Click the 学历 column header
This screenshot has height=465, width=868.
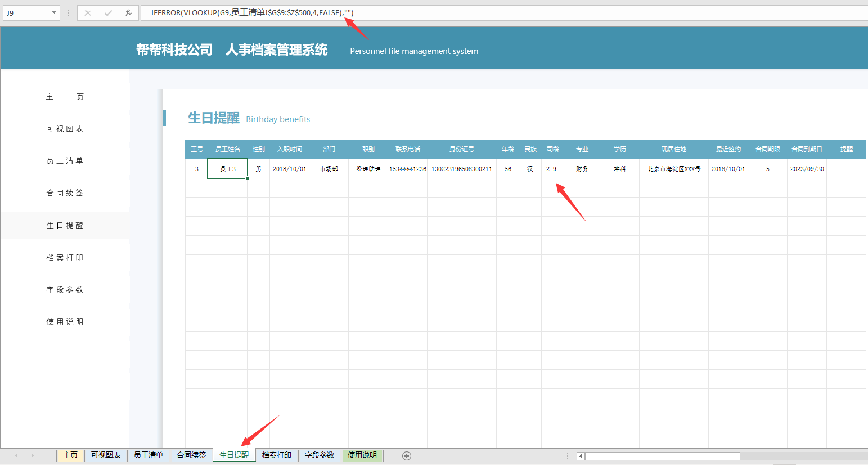point(620,149)
